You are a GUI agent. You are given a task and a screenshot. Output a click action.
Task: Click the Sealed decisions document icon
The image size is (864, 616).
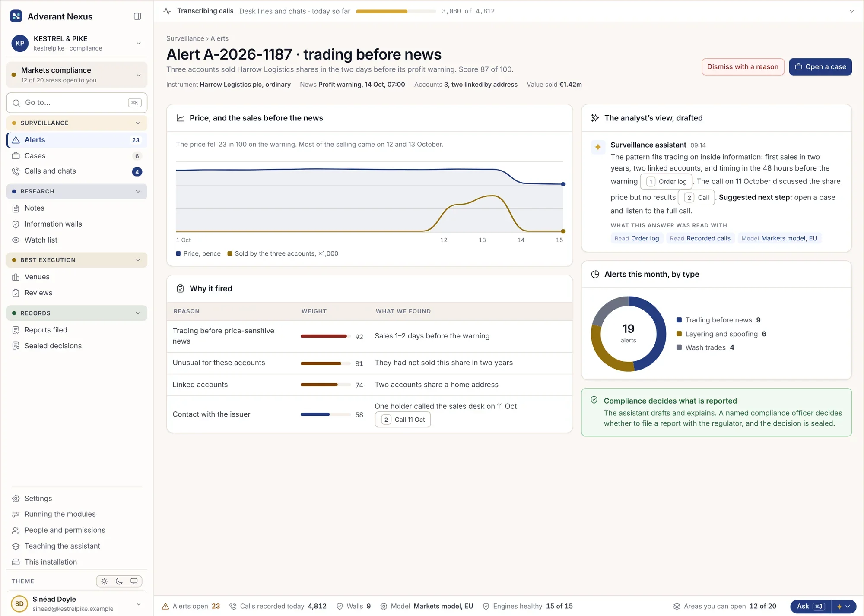click(x=16, y=346)
